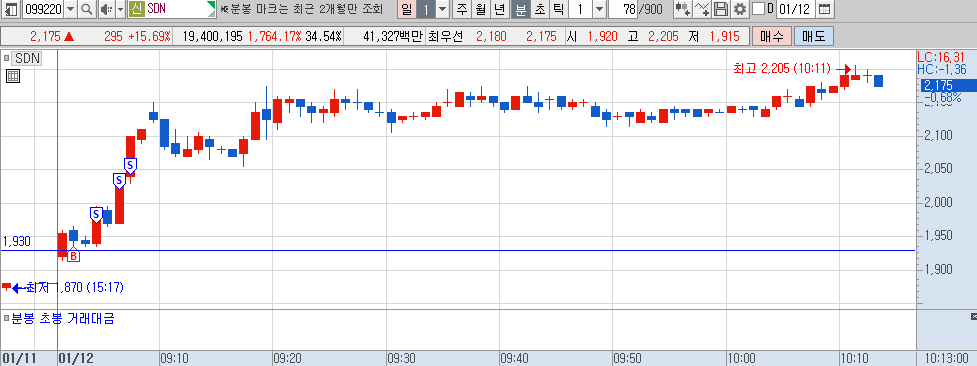This screenshot has width=977, height=366.
Task: Open the calendar date picker icon
Action: tap(824, 9)
